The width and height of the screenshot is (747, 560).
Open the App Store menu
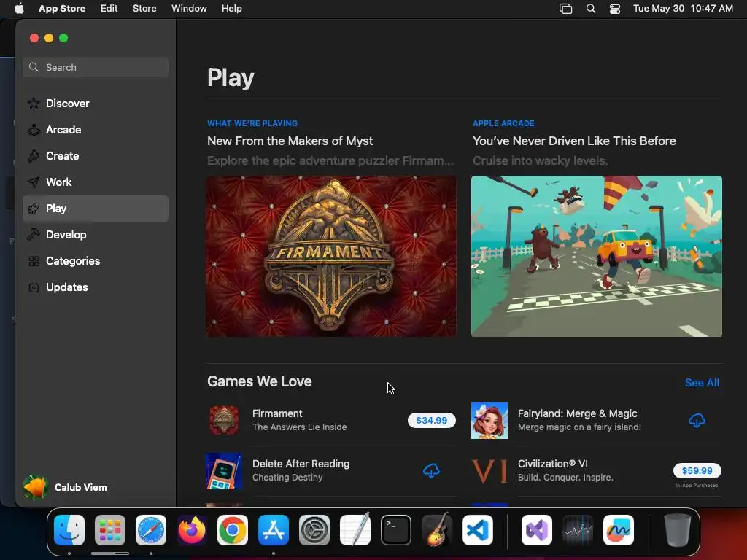(x=62, y=9)
